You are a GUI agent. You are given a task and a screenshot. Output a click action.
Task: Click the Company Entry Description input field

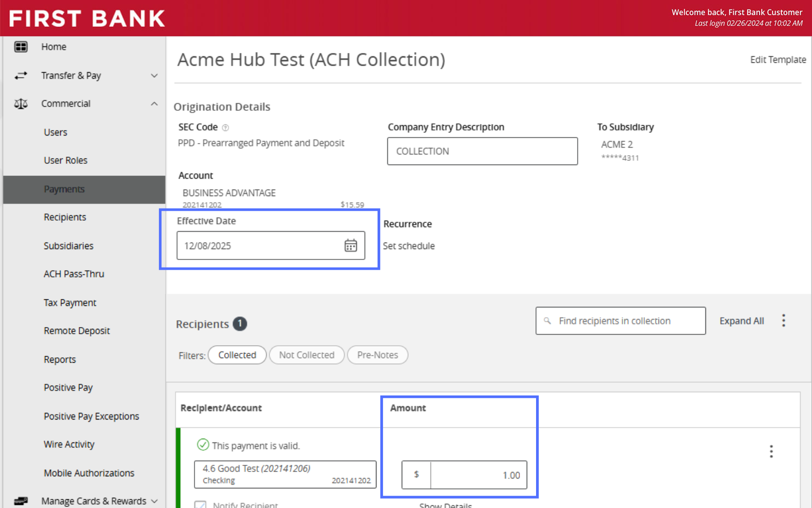point(483,151)
